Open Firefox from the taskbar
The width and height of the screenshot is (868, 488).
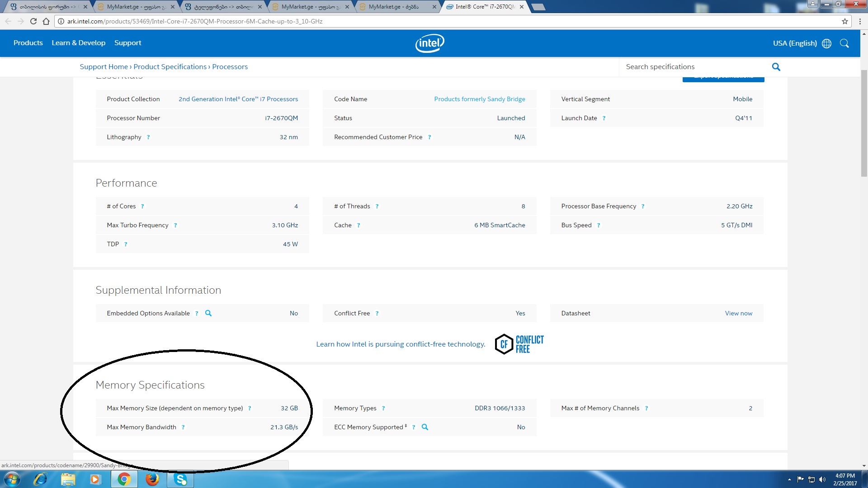152,479
